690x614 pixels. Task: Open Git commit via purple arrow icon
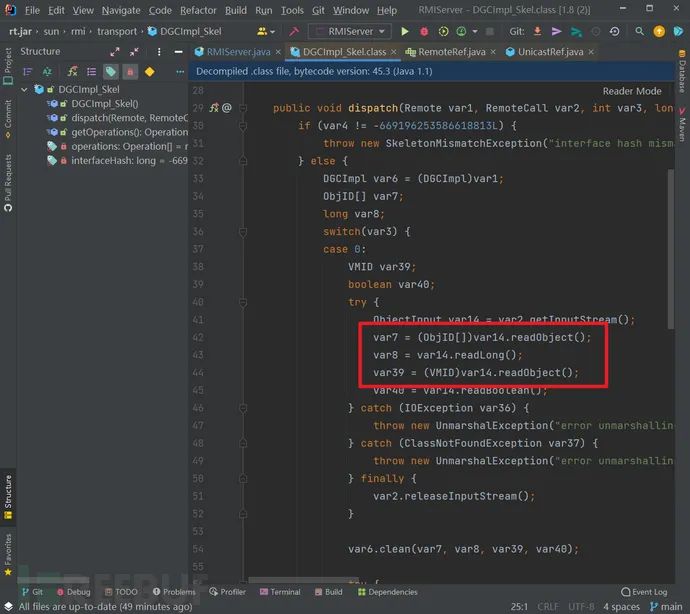556,31
